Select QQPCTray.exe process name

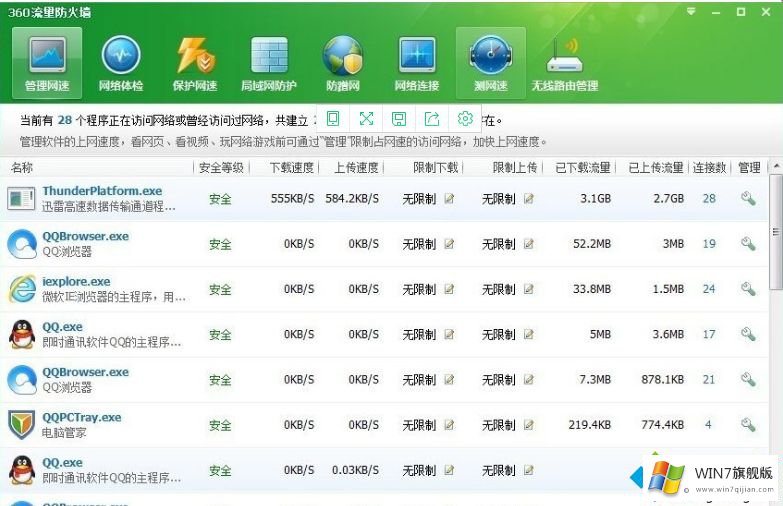click(82, 417)
